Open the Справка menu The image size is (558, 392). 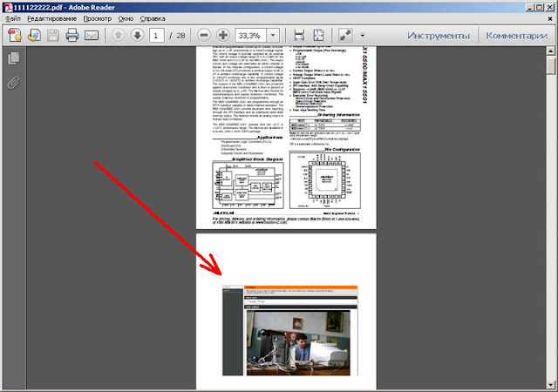(x=153, y=19)
